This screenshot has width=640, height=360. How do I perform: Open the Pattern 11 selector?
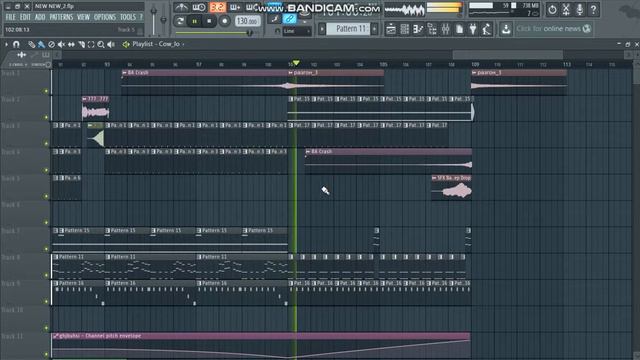click(x=348, y=29)
